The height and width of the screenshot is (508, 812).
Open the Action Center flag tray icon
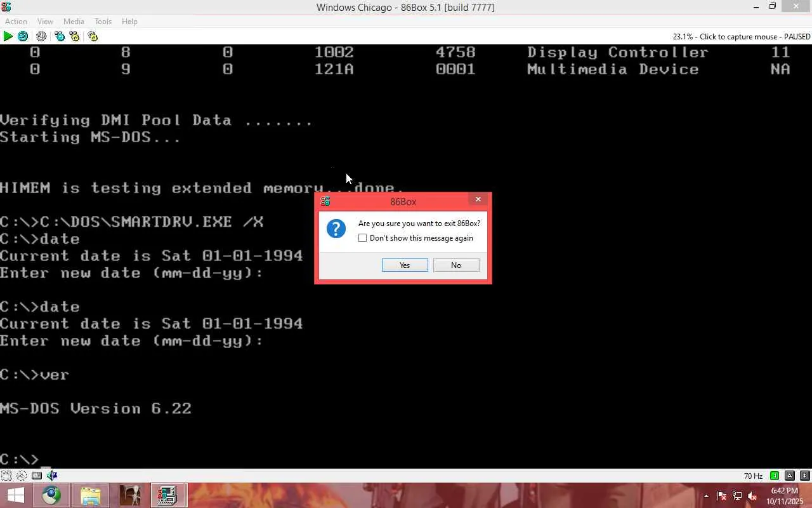click(721, 496)
